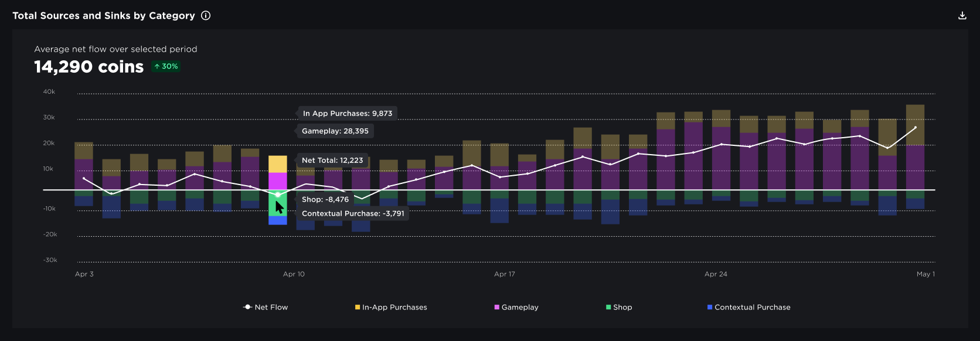
Task: Click the highlighted blue Contextual Purchase segment
Action: pos(278,220)
